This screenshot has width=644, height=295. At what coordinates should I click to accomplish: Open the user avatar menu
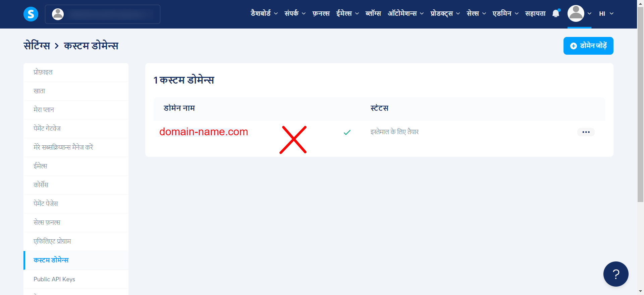pyautogui.click(x=579, y=13)
